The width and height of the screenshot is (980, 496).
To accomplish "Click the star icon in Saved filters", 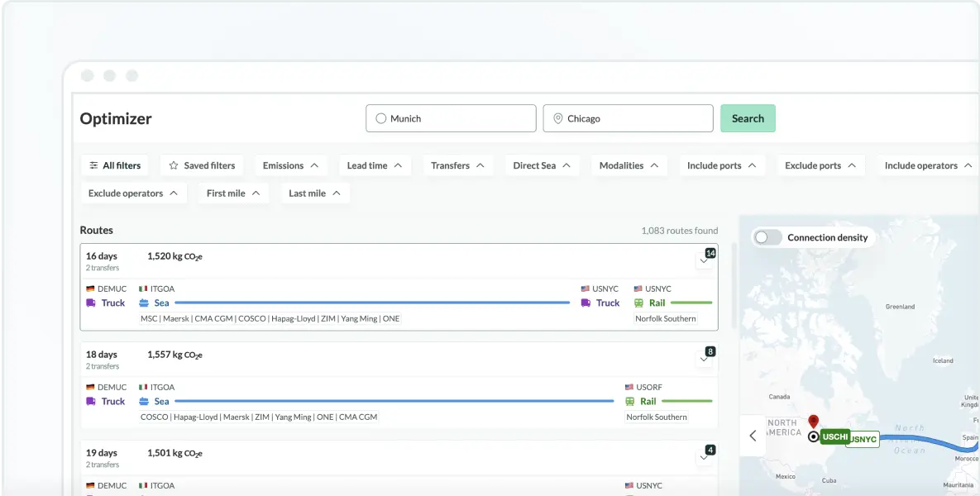I will click(x=174, y=165).
